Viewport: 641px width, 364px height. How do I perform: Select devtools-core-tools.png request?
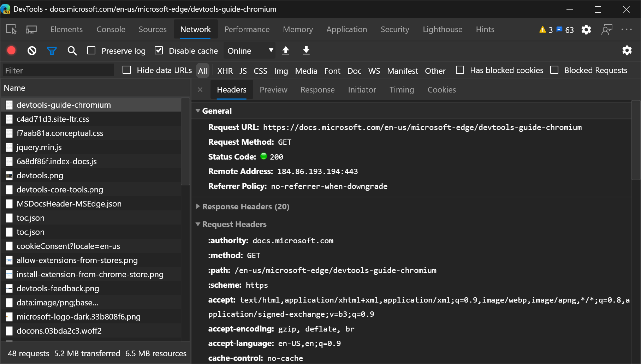click(91, 190)
